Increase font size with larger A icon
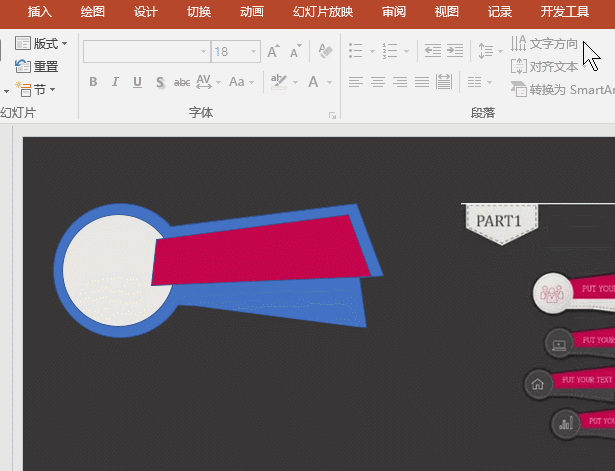 click(273, 51)
